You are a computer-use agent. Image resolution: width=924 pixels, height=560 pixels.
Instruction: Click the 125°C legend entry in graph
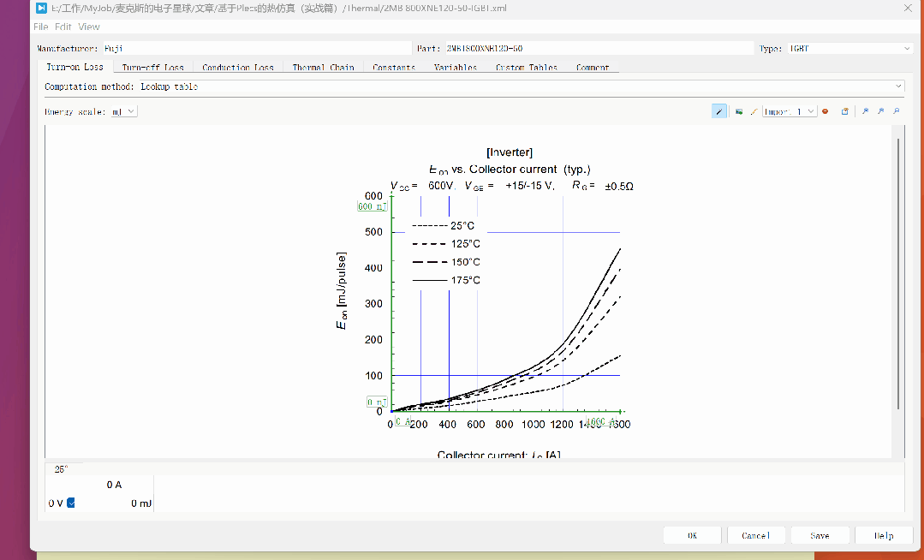pos(446,243)
